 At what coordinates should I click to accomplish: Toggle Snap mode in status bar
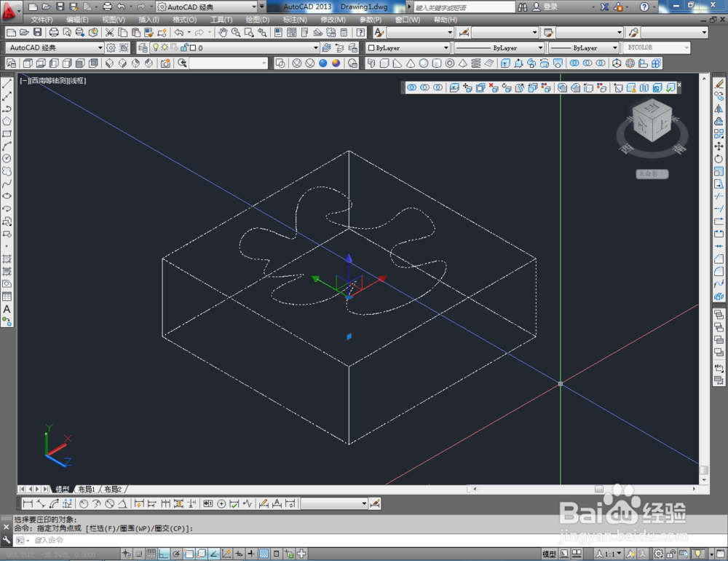click(139, 554)
